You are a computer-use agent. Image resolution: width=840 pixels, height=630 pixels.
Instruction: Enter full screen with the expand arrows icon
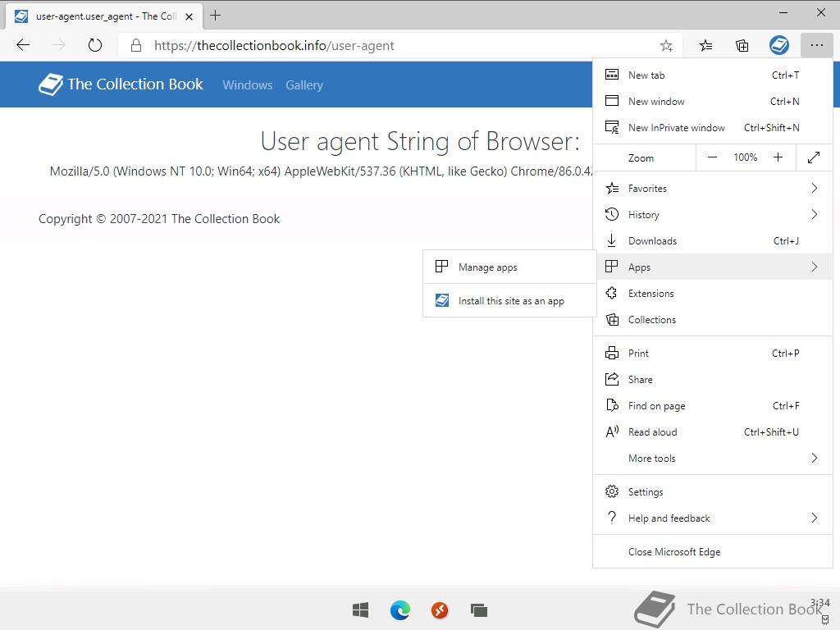814,157
